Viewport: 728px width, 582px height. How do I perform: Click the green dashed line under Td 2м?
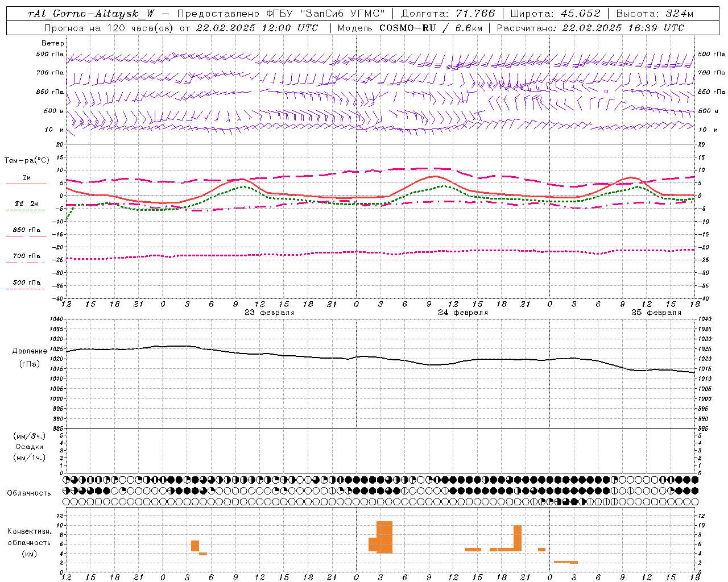tap(25, 210)
